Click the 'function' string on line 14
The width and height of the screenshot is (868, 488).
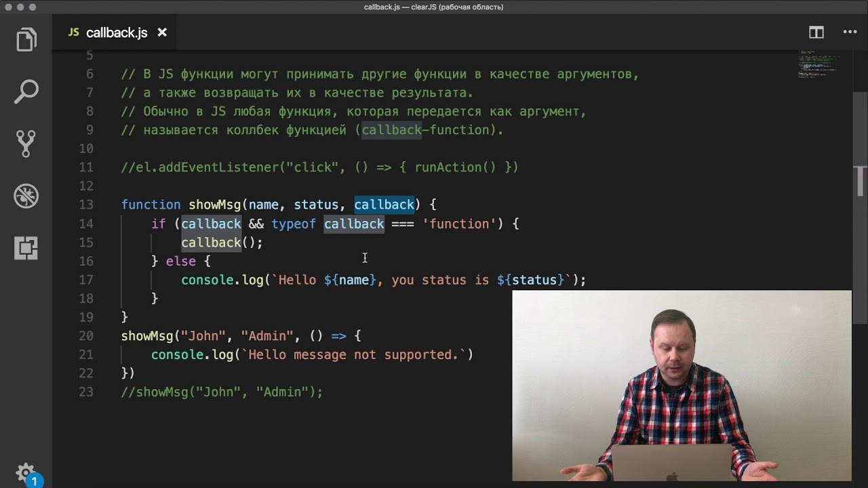click(459, 224)
